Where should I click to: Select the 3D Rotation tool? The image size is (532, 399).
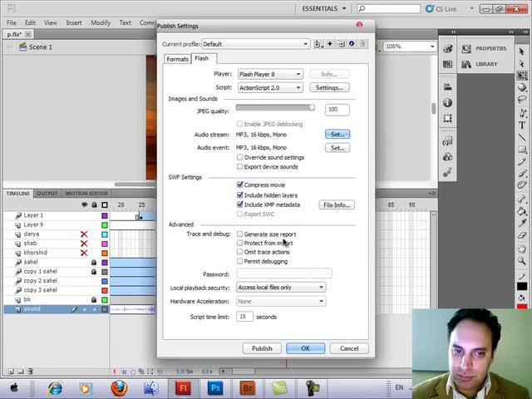tap(522, 87)
